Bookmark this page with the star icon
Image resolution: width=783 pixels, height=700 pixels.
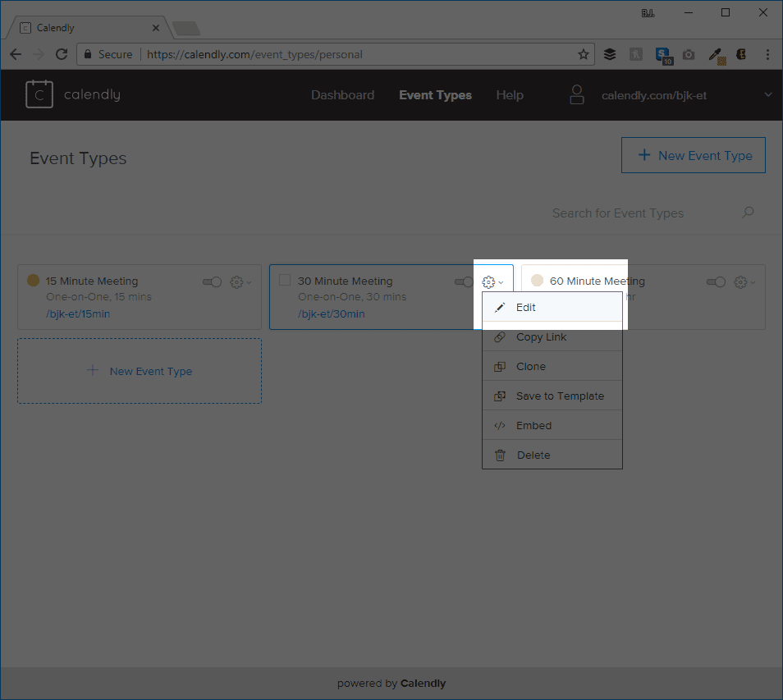[x=584, y=54]
